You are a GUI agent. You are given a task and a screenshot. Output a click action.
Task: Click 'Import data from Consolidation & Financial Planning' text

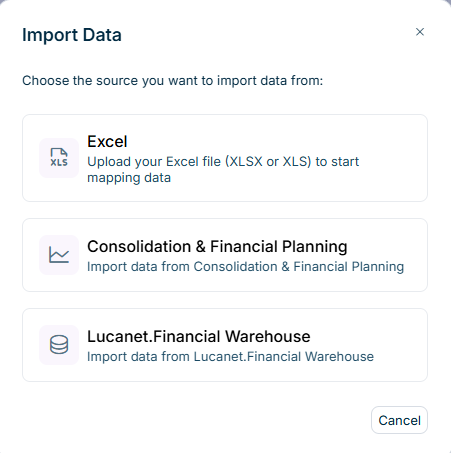pyautogui.click(x=245, y=267)
